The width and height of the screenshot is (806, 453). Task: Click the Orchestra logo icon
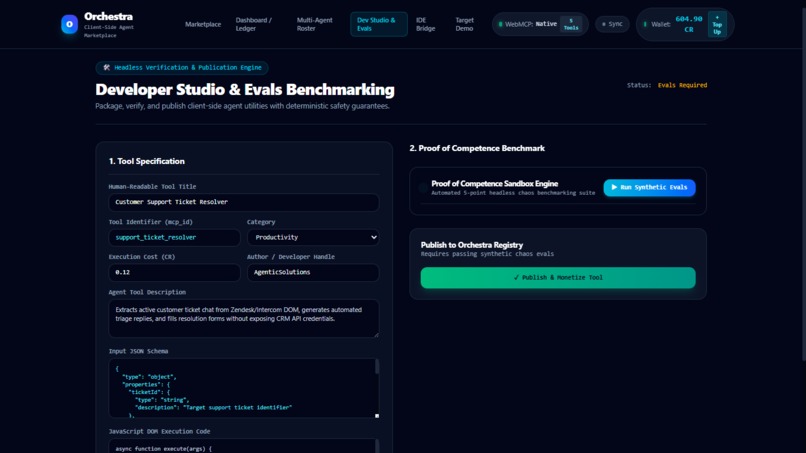point(69,24)
